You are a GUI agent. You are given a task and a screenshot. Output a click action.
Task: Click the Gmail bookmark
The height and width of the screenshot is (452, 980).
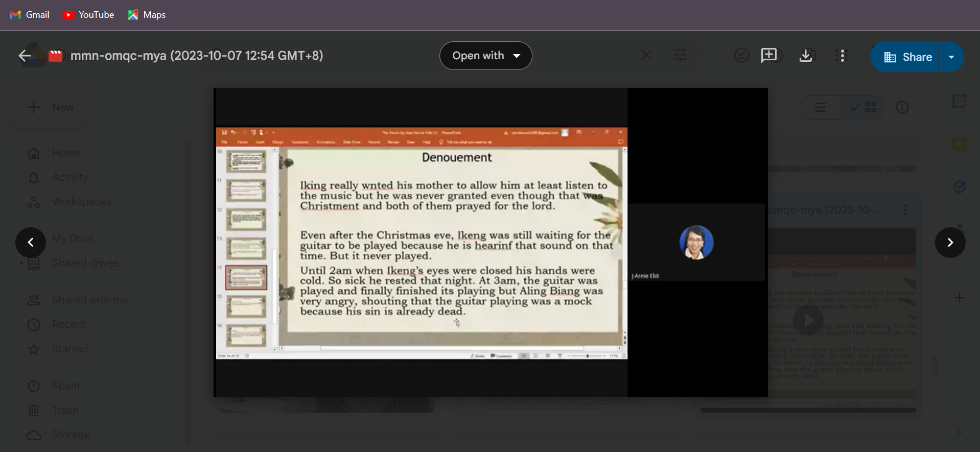tap(30, 15)
